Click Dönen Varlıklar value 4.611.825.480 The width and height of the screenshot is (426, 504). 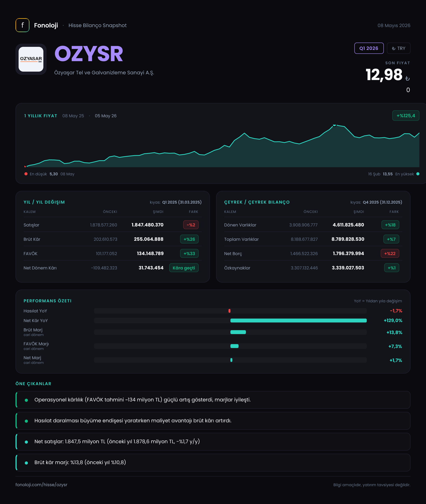[x=348, y=225]
